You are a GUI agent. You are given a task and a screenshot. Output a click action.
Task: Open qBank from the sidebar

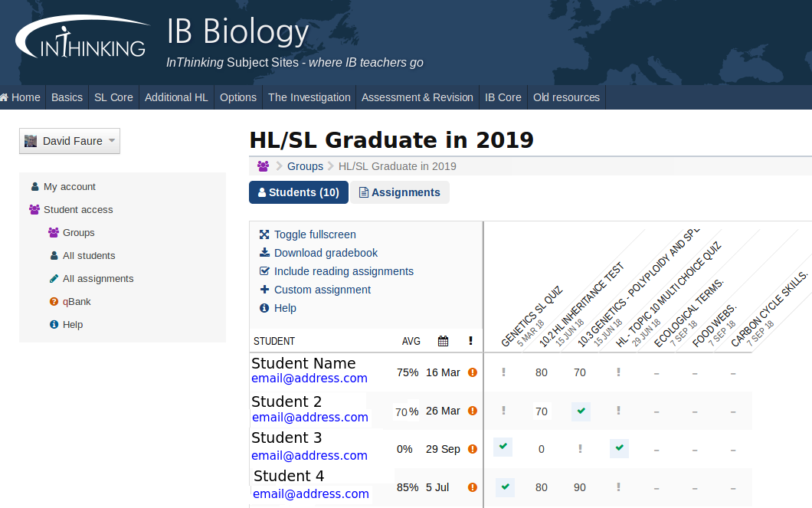[x=77, y=302]
